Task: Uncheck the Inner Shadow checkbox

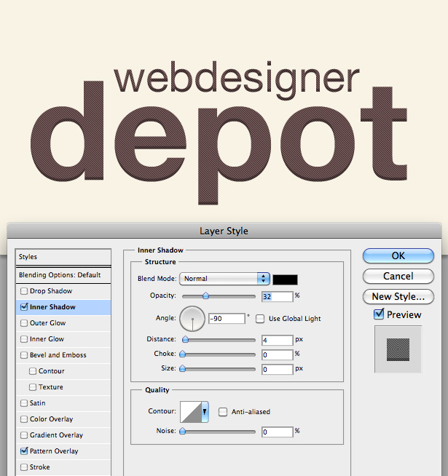Action: pos(24,307)
